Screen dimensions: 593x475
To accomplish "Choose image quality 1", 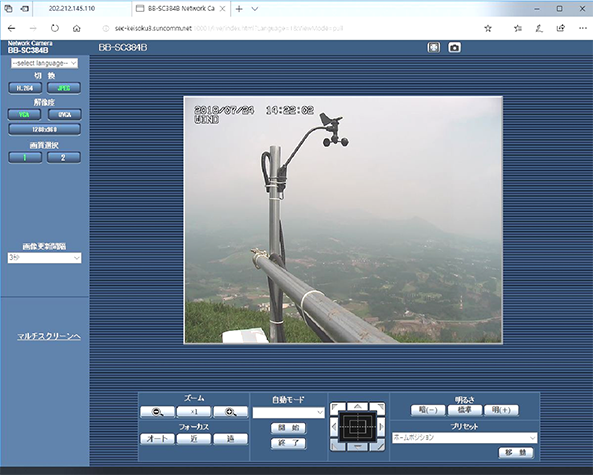I will [25, 157].
